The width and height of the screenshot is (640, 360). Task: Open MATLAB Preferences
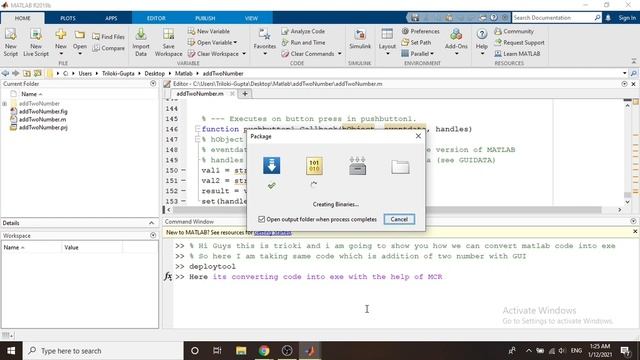[420, 31]
